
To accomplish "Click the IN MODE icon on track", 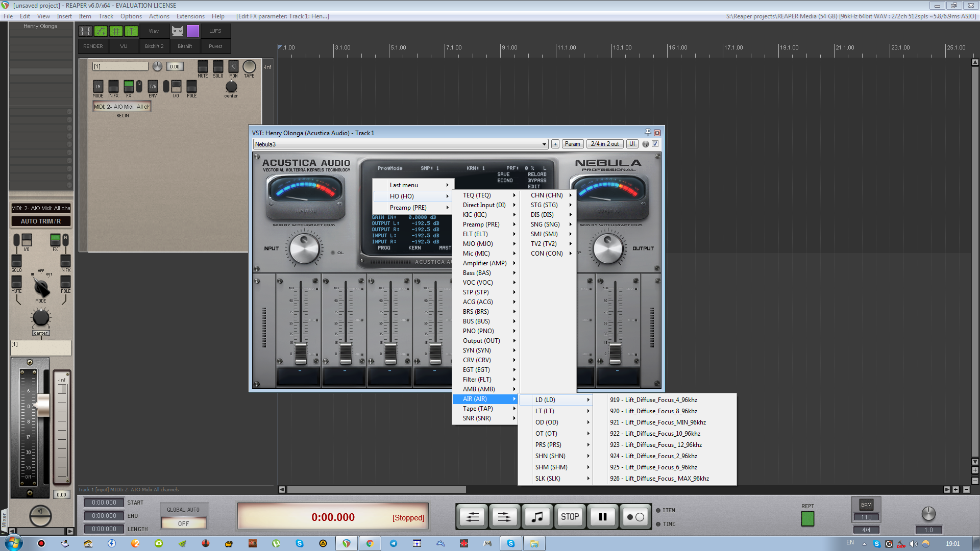I will [x=98, y=87].
